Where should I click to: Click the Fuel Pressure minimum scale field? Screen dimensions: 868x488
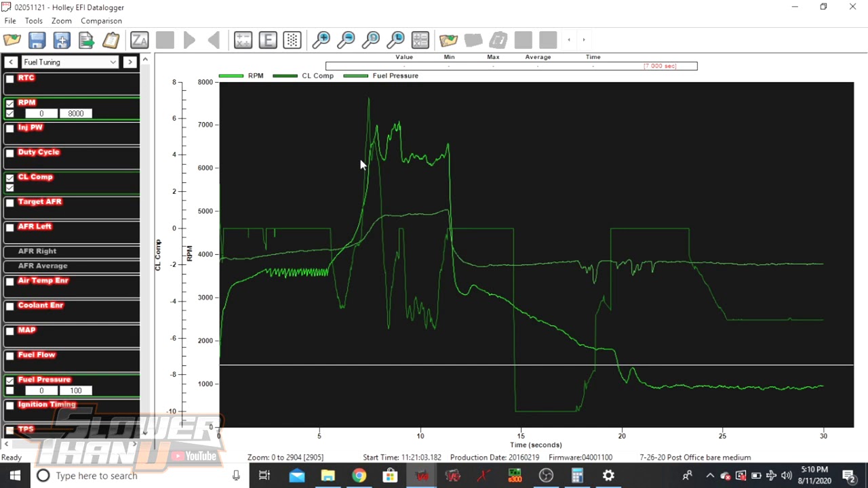(41, 390)
